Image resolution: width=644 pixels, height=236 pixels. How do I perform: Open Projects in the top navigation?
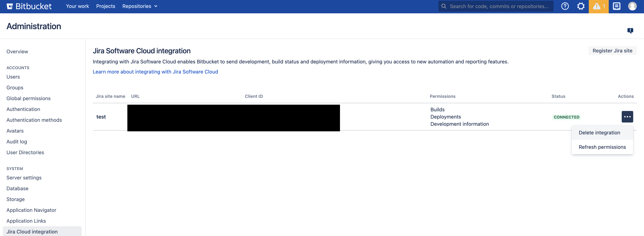(x=105, y=6)
